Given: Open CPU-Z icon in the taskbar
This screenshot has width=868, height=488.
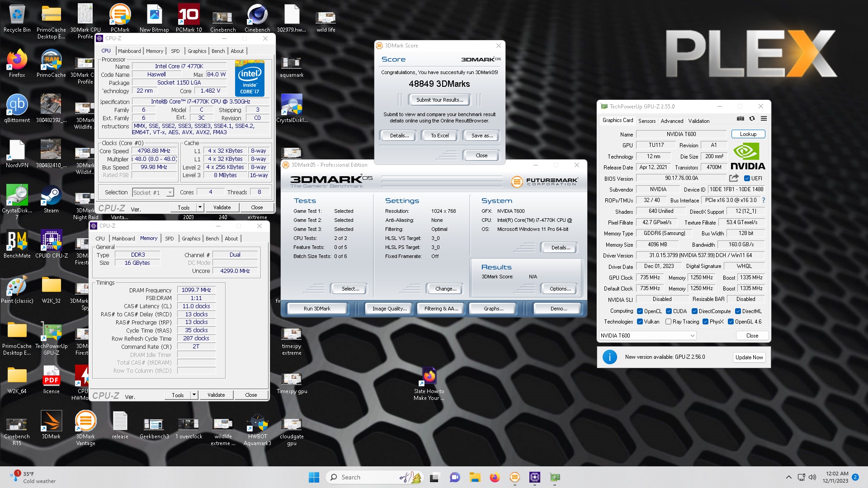Looking at the screenshot, I should point(535,477).
